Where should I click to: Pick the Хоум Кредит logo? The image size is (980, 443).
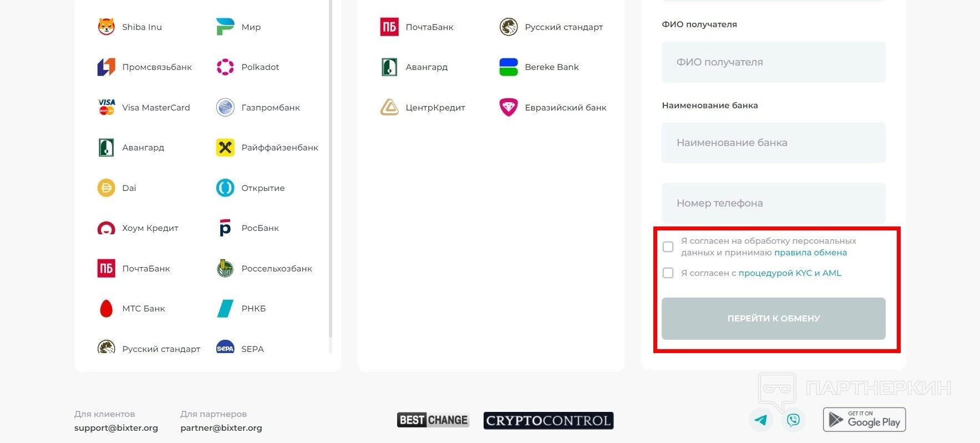pos(106,228)
